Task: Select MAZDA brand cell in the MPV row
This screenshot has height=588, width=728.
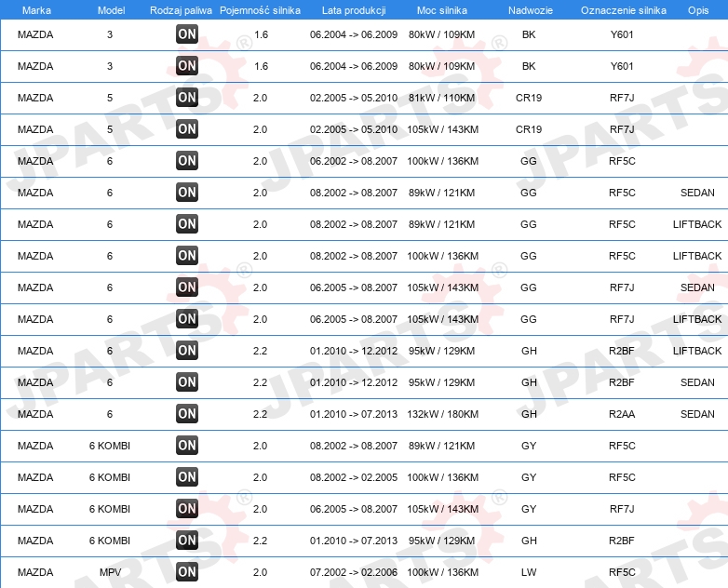Action: coord(35,572)
